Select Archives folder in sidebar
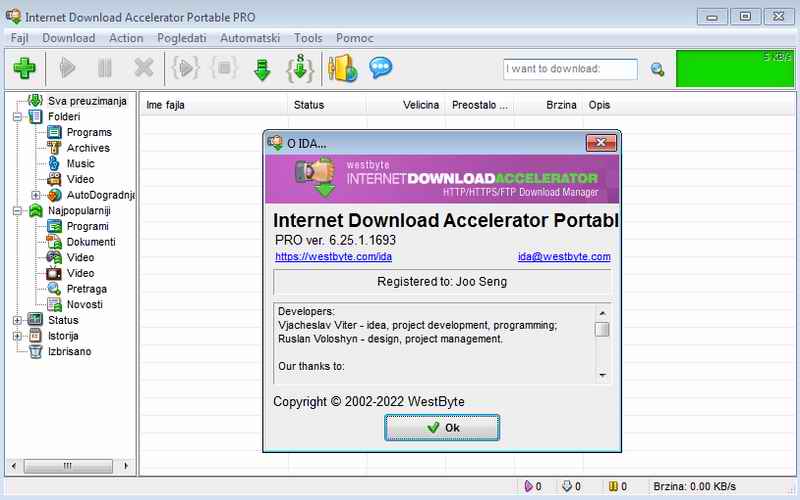800x500 pixels. (x=88, y=148)
